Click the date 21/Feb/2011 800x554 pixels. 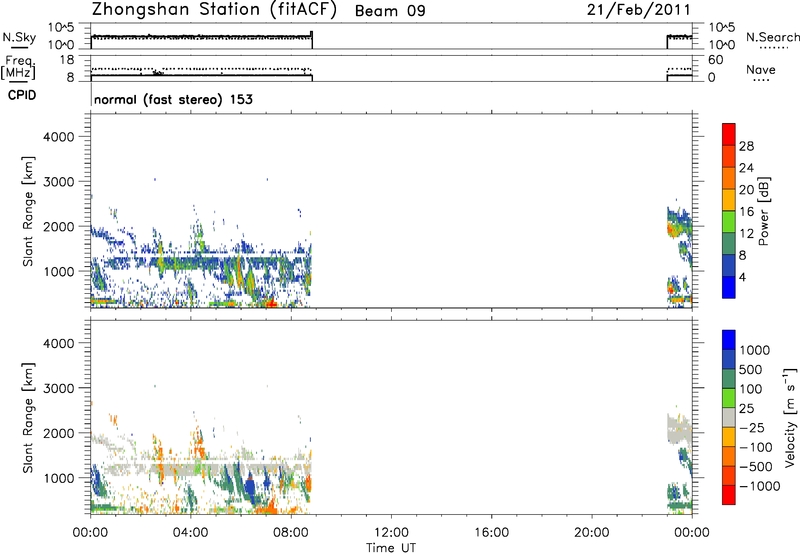click(x=639, y=10)
